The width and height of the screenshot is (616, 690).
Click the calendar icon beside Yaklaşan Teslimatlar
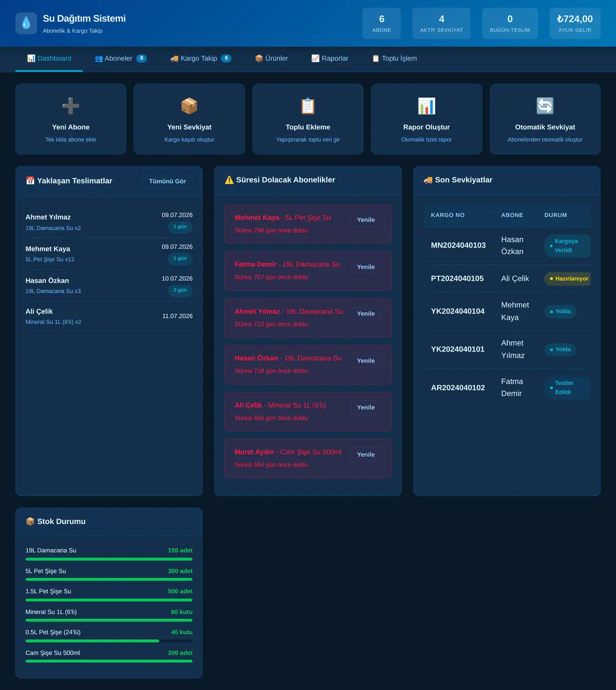pos(30,181)
